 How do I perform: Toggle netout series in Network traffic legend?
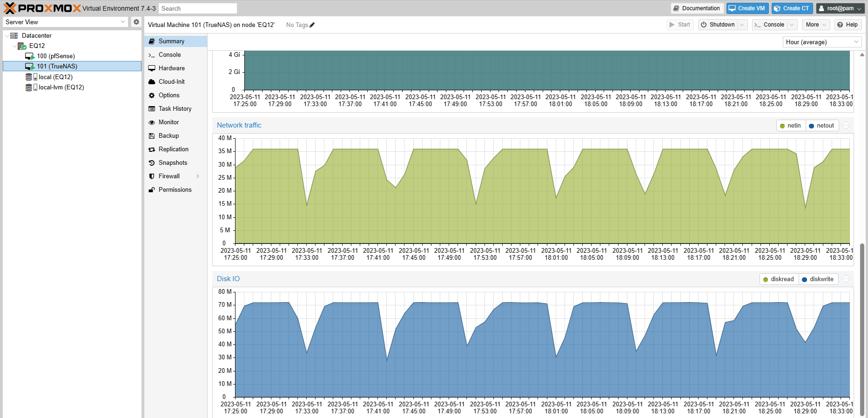(x=821, y=126)
